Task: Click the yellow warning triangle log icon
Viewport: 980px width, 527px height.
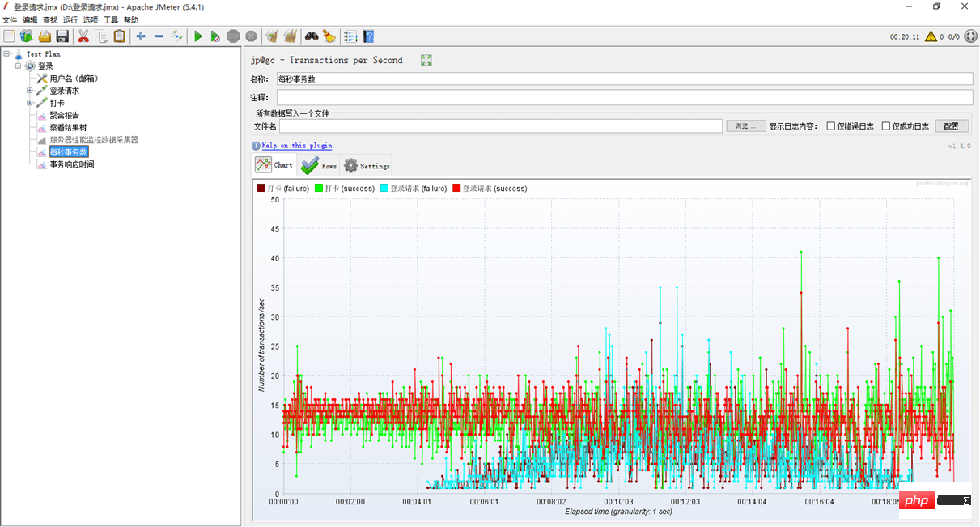Action: coord(931,36)
